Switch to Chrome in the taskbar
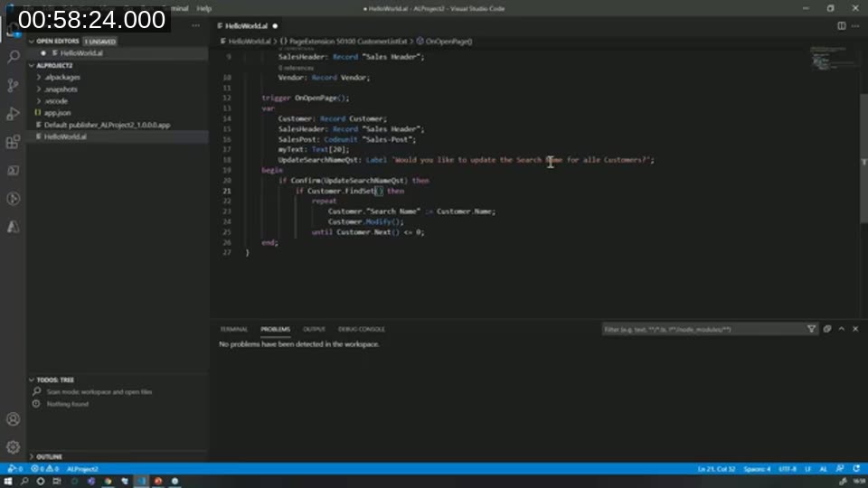The width and height of the screenshot is (868, 488). coord(108,482)
